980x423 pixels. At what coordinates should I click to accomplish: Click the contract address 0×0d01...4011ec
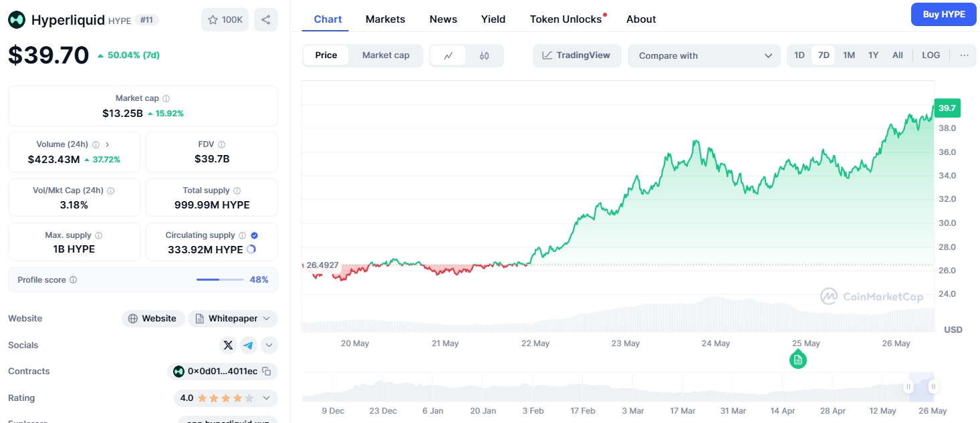click(223, 371)
